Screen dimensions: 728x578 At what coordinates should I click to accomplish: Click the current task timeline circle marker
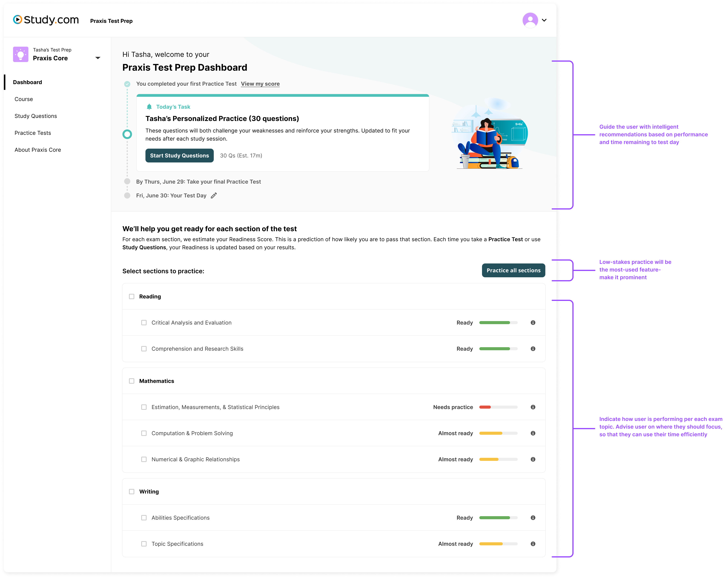127,134
